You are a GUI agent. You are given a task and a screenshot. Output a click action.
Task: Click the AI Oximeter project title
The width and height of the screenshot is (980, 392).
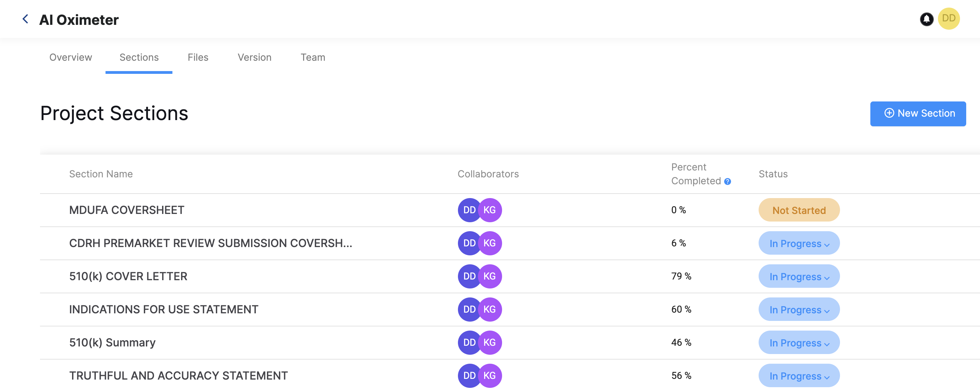point(79,20)
